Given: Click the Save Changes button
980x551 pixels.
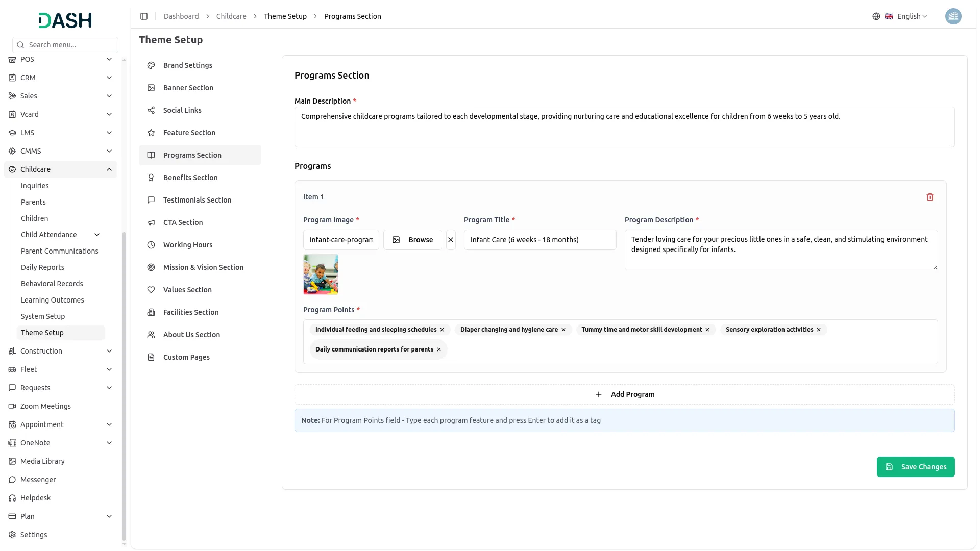Looking at the screenshot, I should click(x=915, y=467).
